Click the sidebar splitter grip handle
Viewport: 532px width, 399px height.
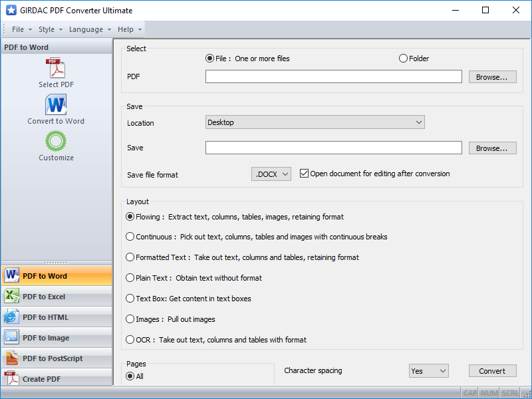coord(57,263)
